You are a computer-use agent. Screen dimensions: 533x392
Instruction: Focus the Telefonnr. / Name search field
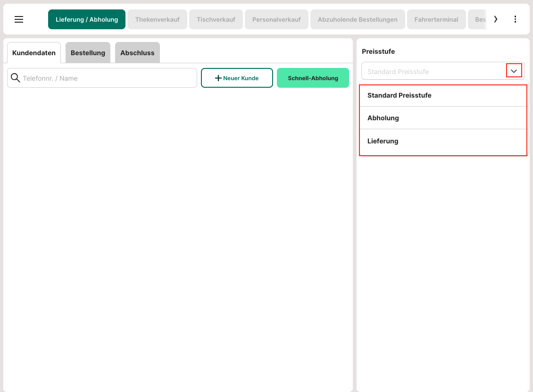[108, 78]
